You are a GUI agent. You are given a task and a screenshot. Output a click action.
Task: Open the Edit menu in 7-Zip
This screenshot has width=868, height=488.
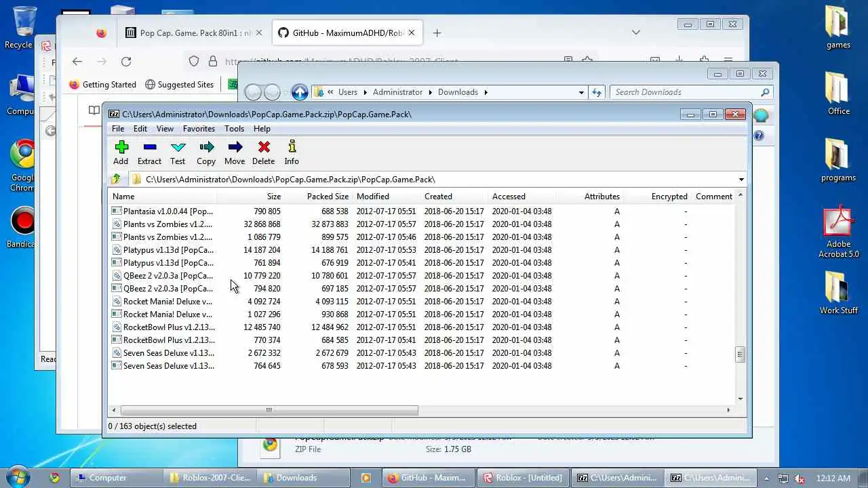[140, 129]
